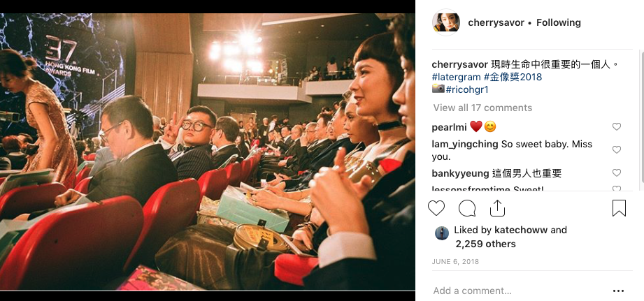Open katechoww's profile from likes
This screenshot has height=301, width=644.
tap(521, 230)
